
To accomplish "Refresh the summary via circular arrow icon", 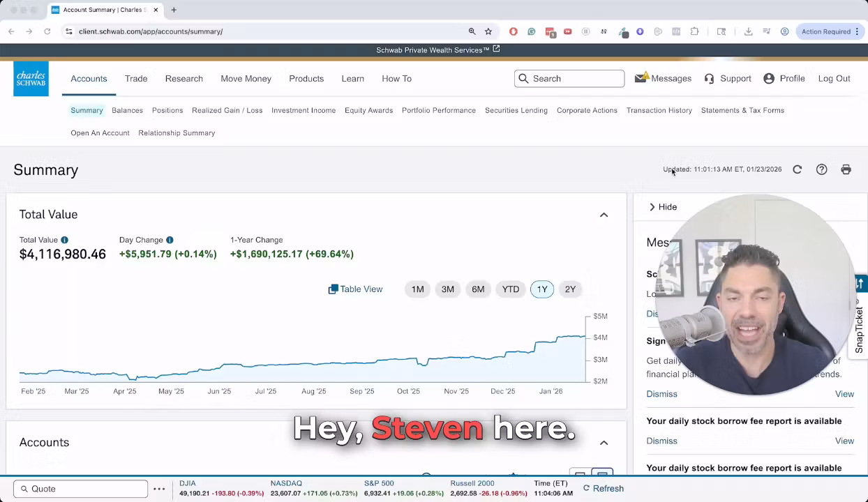I will pyautogui.click(x=797, y=169).
